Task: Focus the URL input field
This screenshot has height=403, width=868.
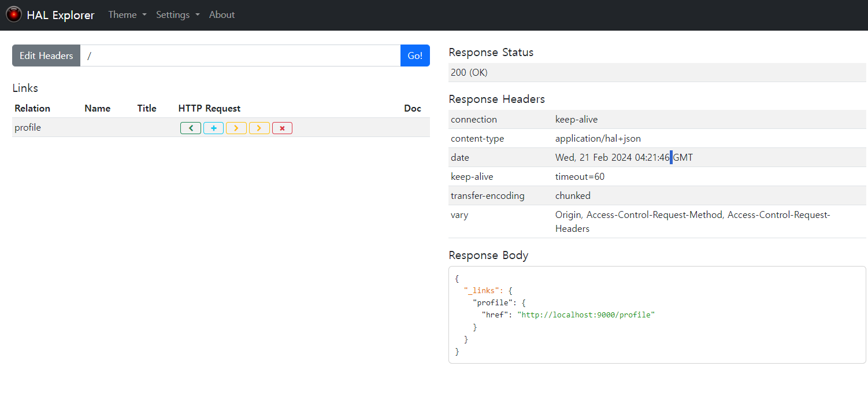Action: pyautogui.click(x=240, y=56)
